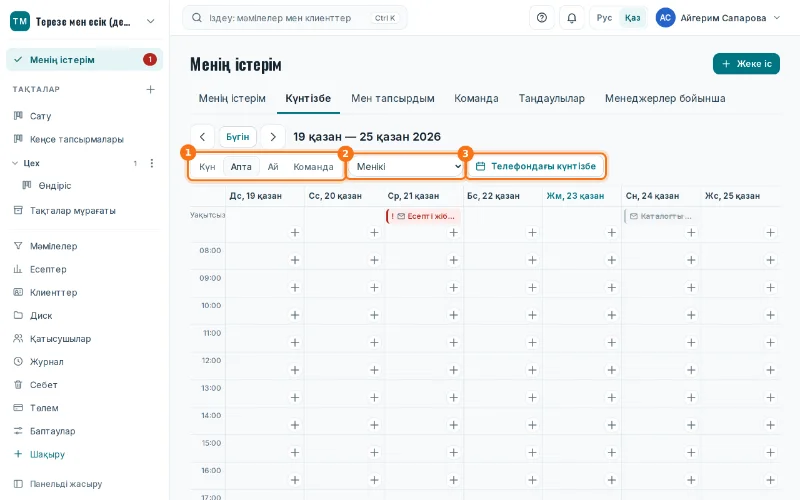Add task on Жм, 23 қазан at 12:00
Viewport: 800px width, 500px height.
tap(612, 370)
